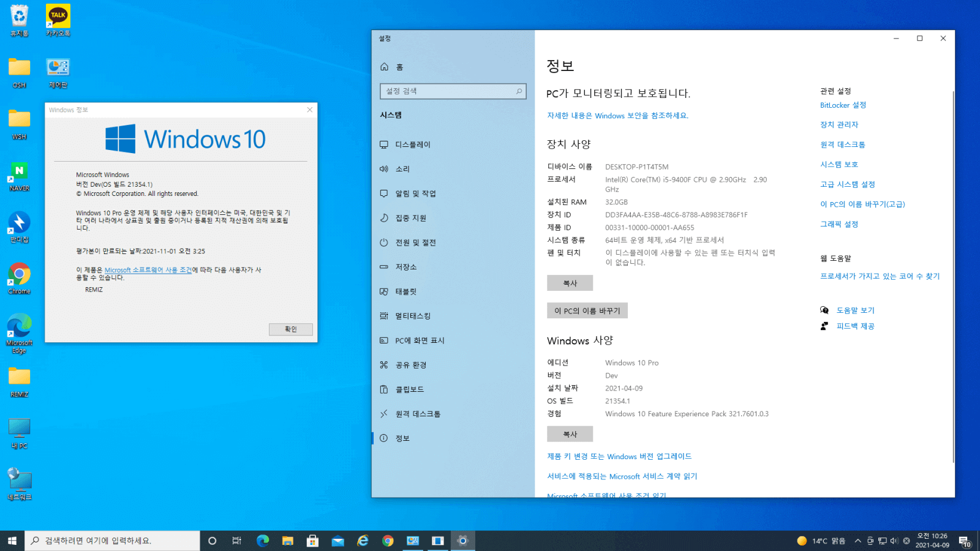Screen dimensions: 980x551
Task: Launch the Microsoft Edge desktop shortcut
Action: click(19, 333)
